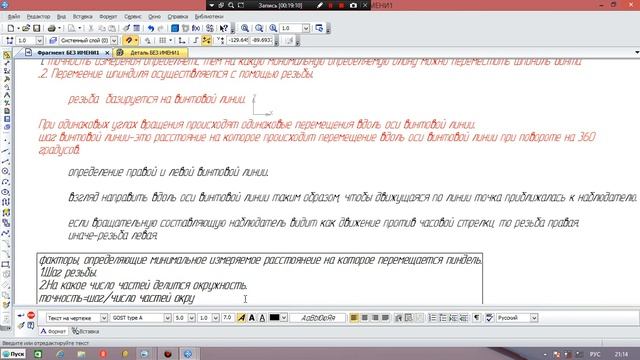
Task: Run spell check icon
Action: [x=489, y=318]
